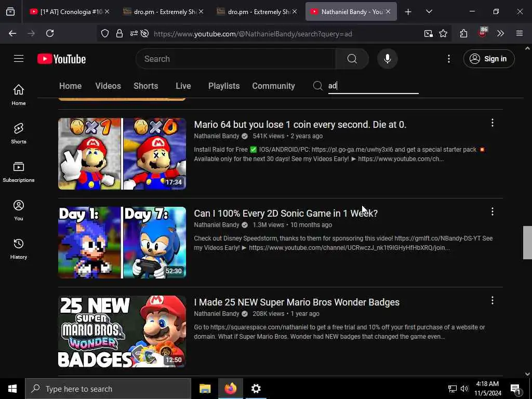The width and height of the screenshot is (532, 399).
Task: Click Nathaniel Bandy channel name under Mario 64 video
Action: tap(217, 136)
